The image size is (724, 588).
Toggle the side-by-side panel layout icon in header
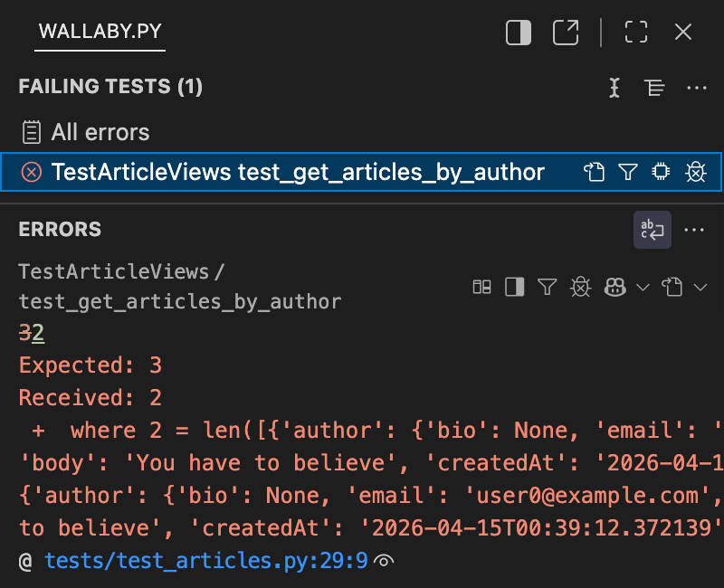pyautogui.click(x=519, y=33)
